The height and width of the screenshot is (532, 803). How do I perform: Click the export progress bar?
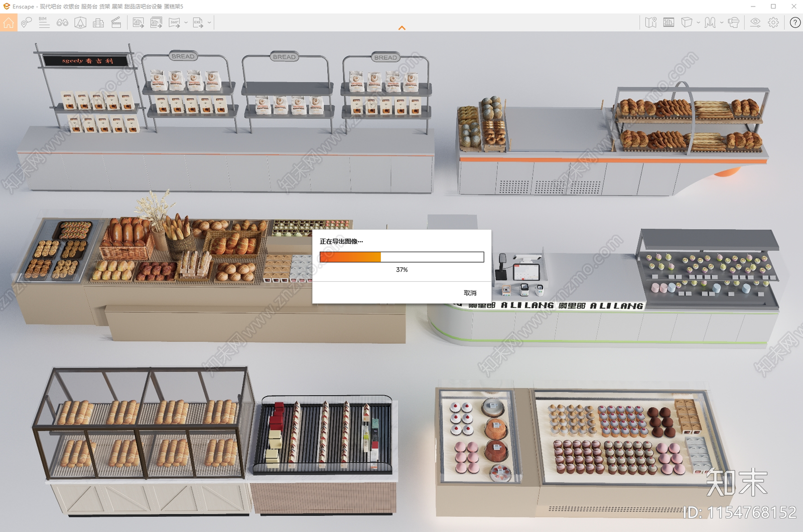pyautogui.click(x=401, y=257)
